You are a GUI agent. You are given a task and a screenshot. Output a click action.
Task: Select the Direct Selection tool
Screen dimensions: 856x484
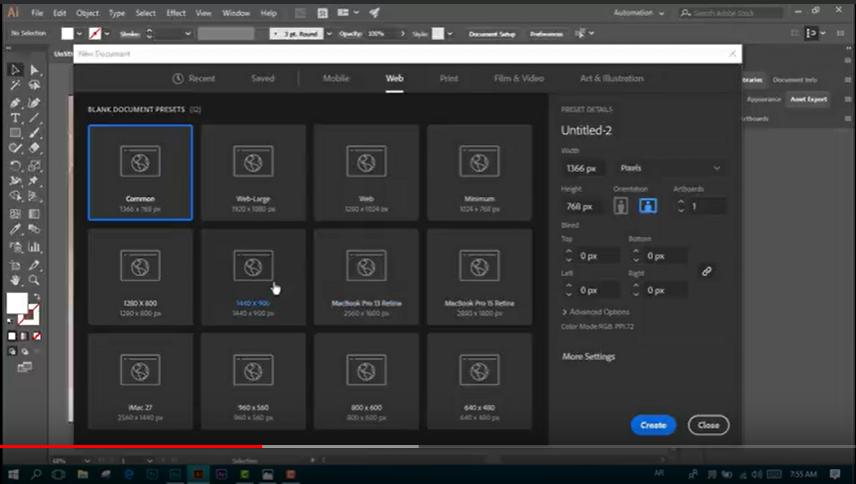pyautogui.click(x=34, y=70)
